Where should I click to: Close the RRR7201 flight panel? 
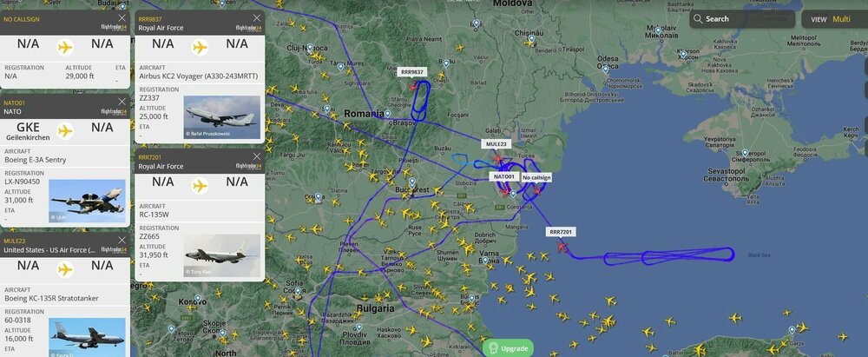[257, 157]
